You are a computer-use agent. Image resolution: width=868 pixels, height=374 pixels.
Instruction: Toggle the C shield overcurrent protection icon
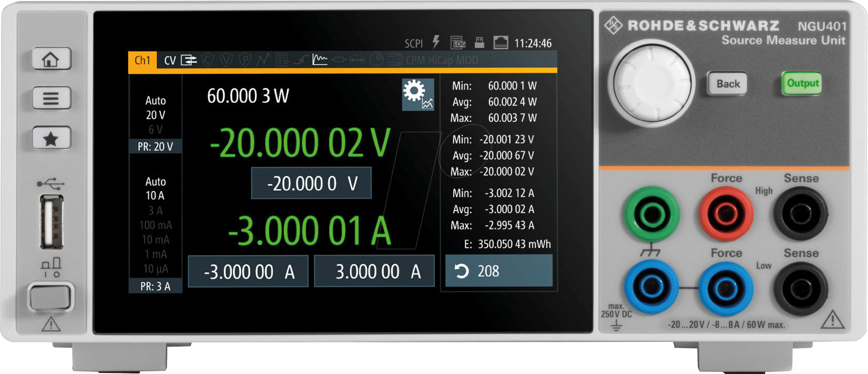(208, 60)
